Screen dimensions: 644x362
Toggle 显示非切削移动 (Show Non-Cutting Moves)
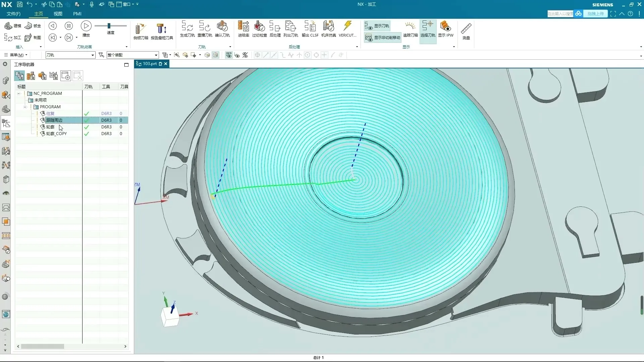click(383, 38)
